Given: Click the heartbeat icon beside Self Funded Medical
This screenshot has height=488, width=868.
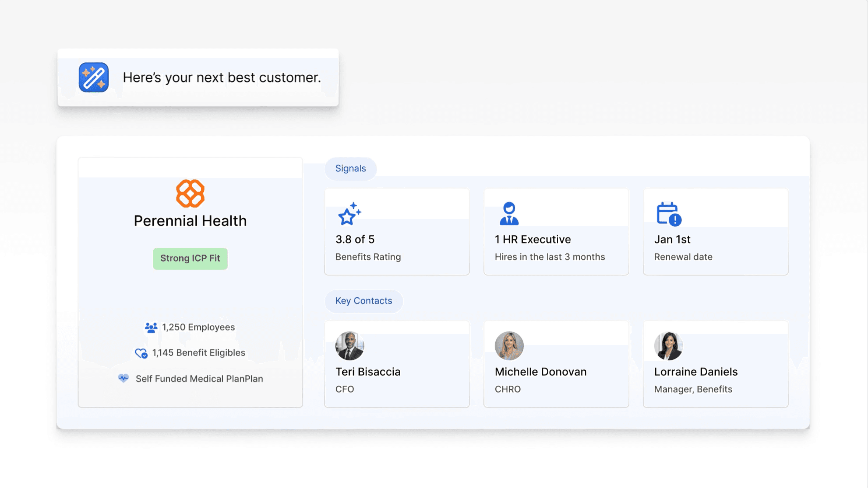Looking at the screenshot, I should click(123, 378).
